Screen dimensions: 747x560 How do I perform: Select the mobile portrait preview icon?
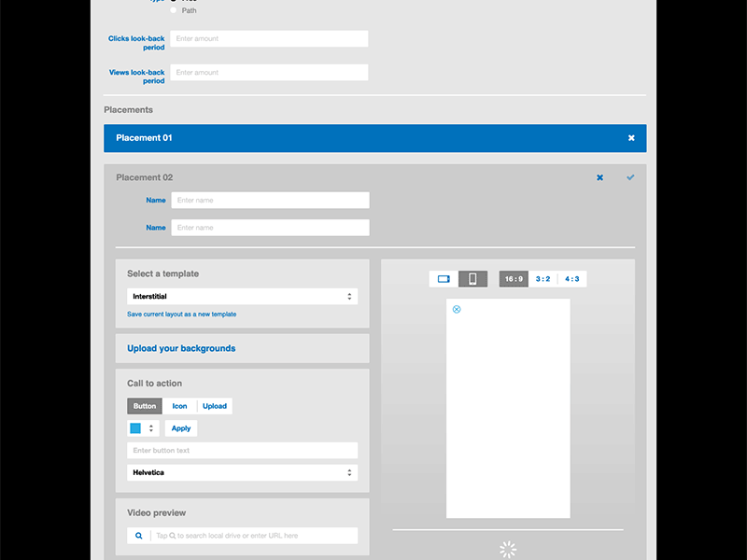[x=472, y=278]
